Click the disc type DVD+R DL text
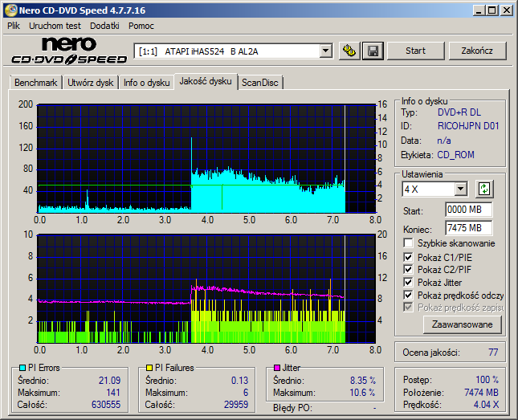The image size is (518, 420). 459,112
